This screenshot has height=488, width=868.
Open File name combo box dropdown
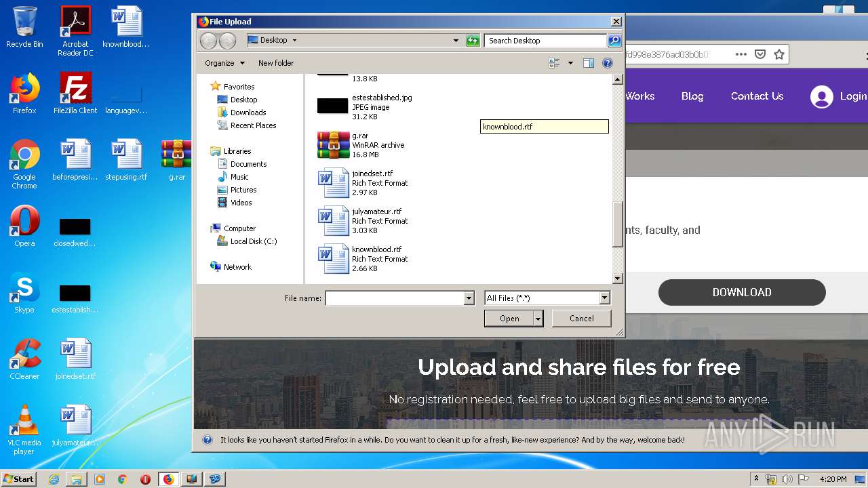click(469, 298)
